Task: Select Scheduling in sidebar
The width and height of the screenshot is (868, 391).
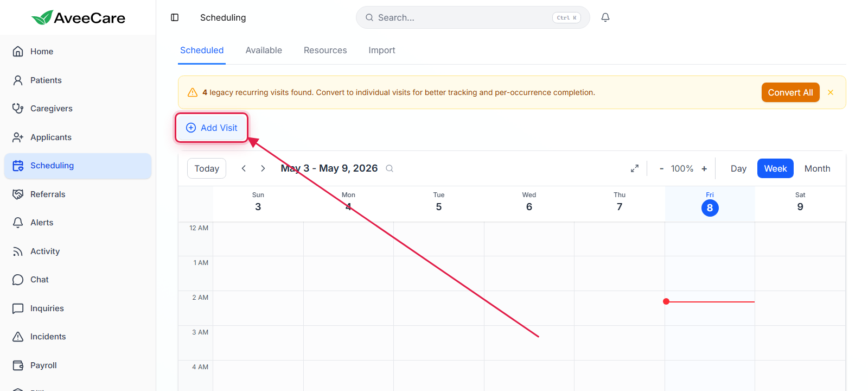Action: (78, 166)
